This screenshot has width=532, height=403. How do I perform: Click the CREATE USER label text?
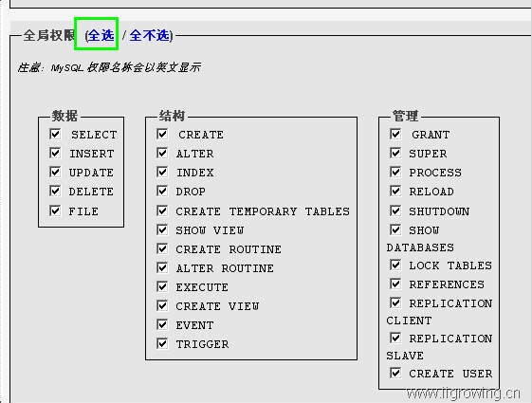click(450, 374)
